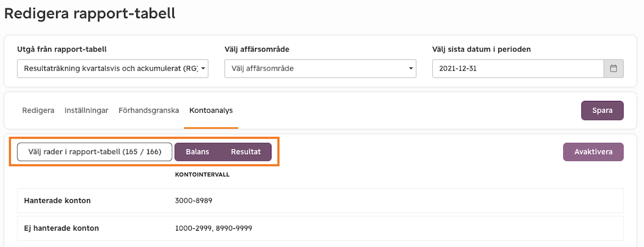Viewport: 644px width, 247px height.
Task: Open the Välj affärsområde dropdown
Action: [320, 68]
